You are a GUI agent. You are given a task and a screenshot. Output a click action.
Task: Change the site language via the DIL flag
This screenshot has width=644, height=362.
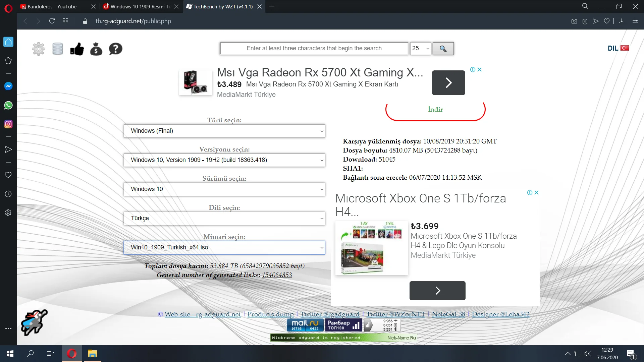pyautogui.click(x=624, y=48)
